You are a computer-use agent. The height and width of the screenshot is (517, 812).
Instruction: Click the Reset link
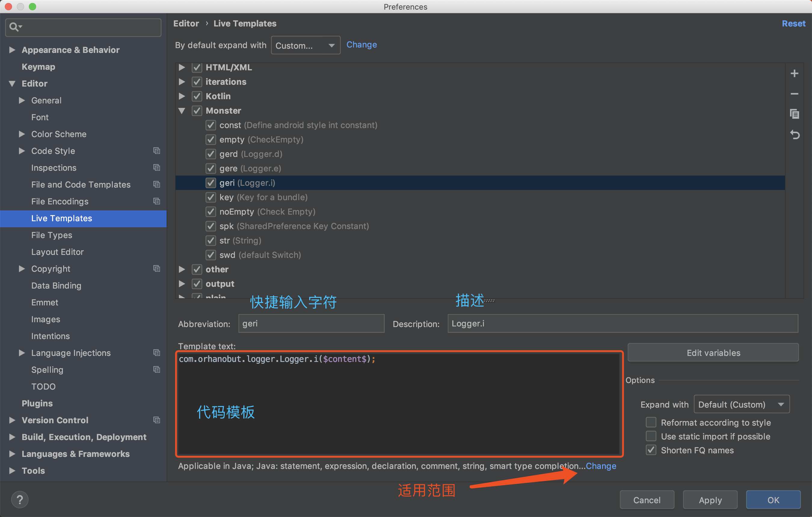[793, 23]
